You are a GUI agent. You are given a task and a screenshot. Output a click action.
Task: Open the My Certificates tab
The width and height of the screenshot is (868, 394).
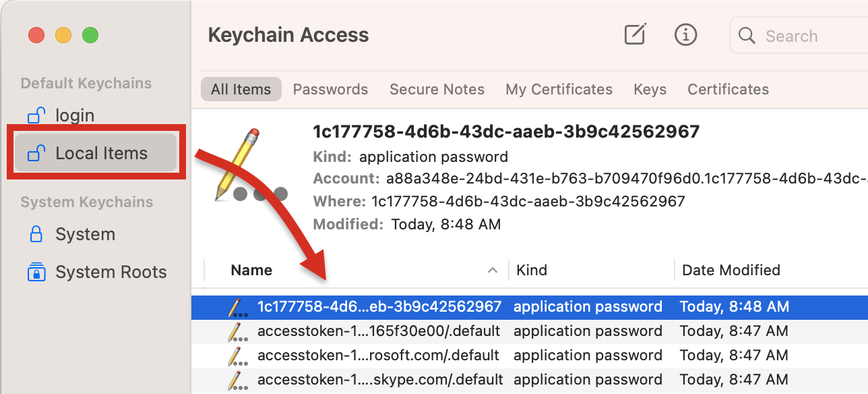tap(559, 89)
